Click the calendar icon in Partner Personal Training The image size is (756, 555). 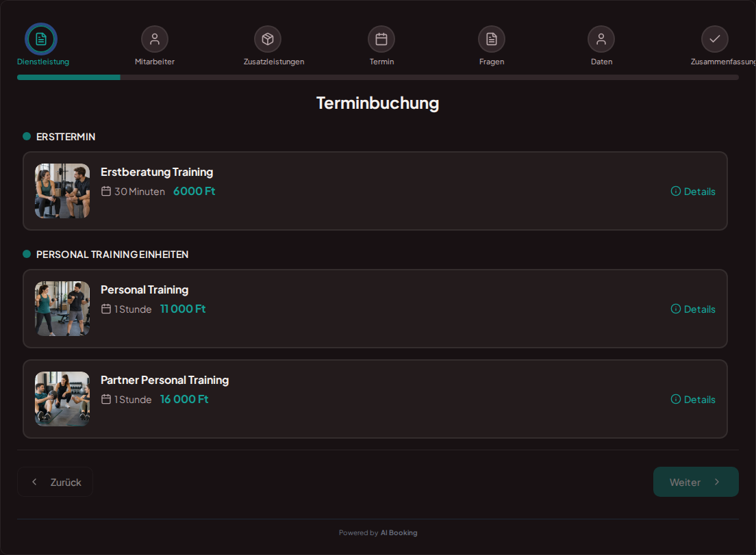[106, 399]
